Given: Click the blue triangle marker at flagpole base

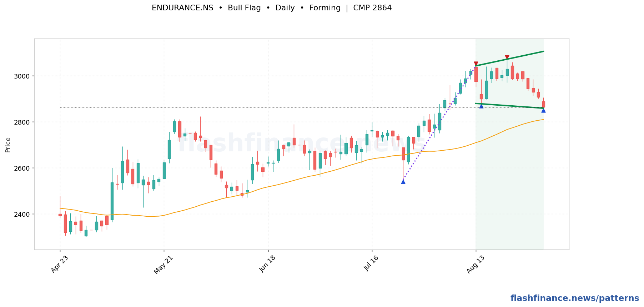Looking at the screenshot, I should [x=403, y=182].
